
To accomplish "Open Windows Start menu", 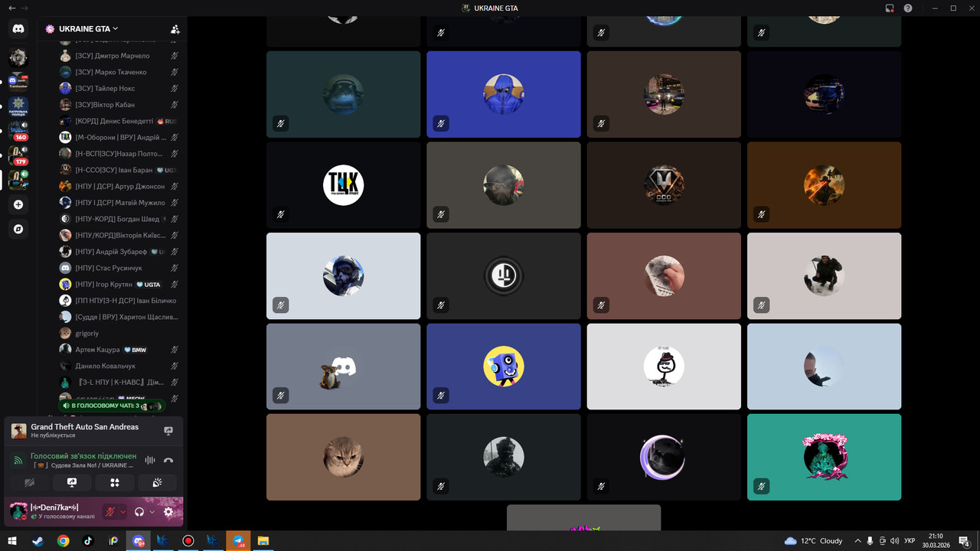I will [x=12, y=540].
